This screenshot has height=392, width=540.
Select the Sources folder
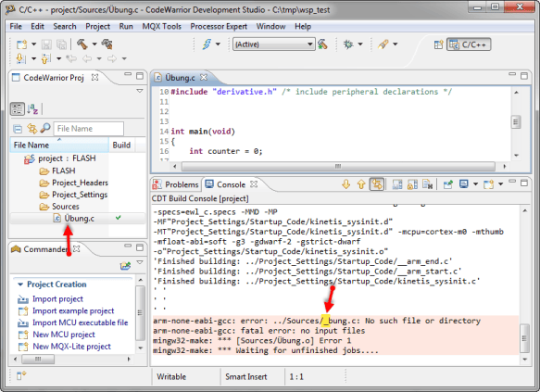click(59, 207)
